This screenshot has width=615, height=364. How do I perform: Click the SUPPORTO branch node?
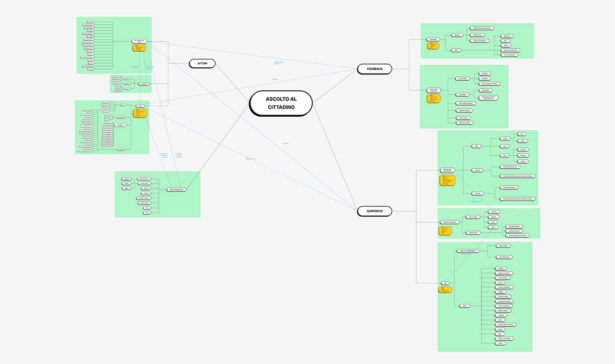click(374, 211)
